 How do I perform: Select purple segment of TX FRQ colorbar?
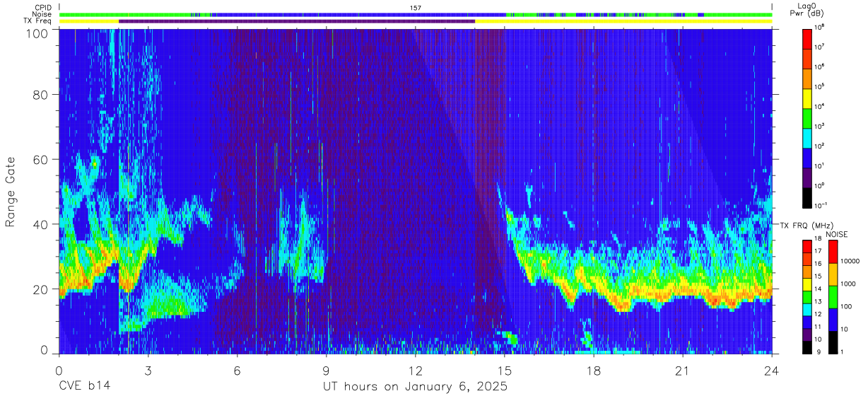[808, 333]
